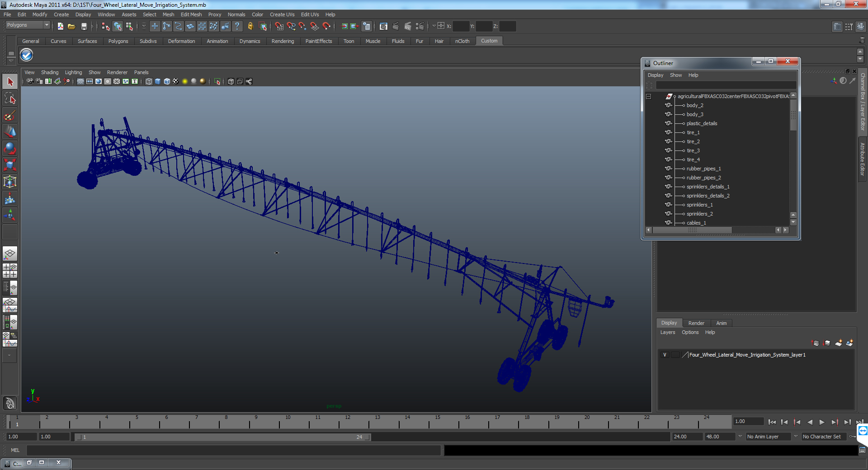Save scene using the disk icon
868x470 pixels.
[84, 27]
